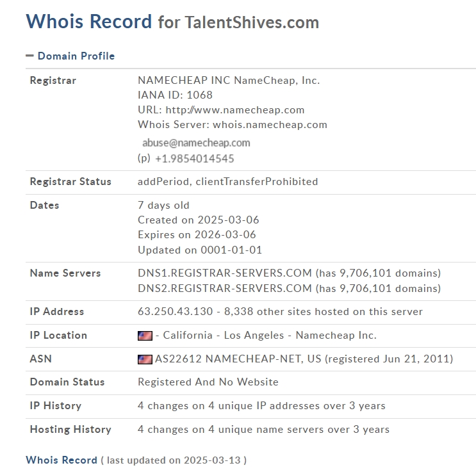Click the Whois Record heading at bottom
The width and height of the screenshot is (476, 470).
(x=62, y=460)
